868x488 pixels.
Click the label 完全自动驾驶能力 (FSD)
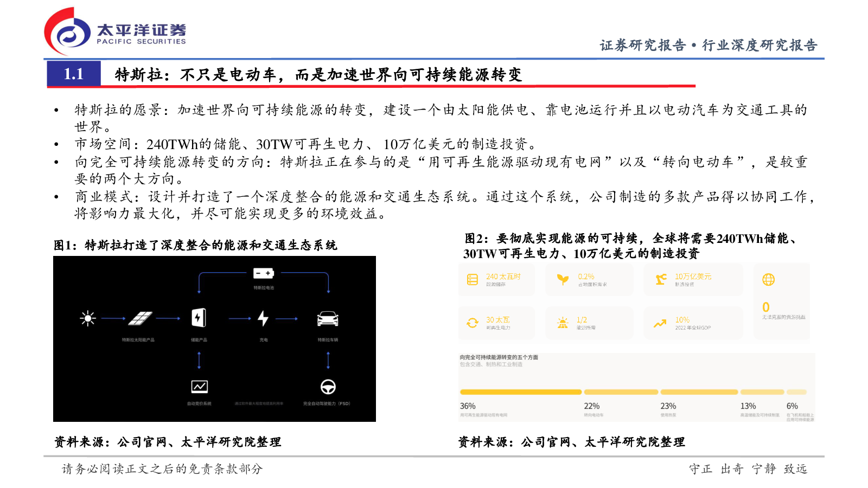pyautogui.click(x=327, y=403)
